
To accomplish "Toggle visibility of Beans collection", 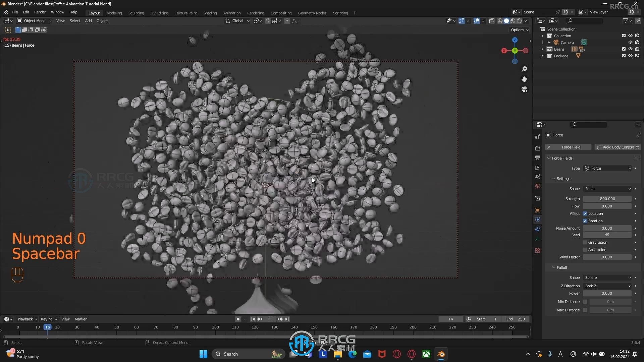I will pyautogui.click(x=631, y=49).
